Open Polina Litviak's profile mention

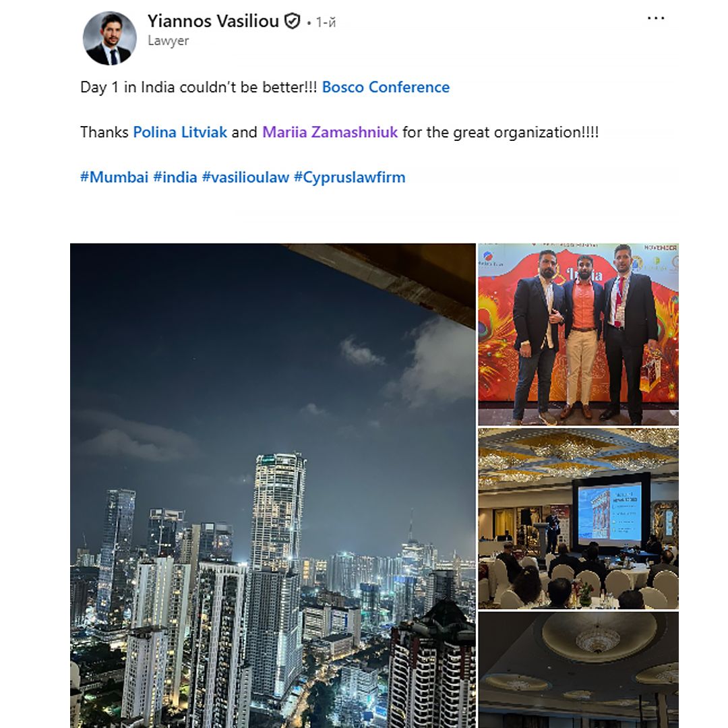(180, 132)
